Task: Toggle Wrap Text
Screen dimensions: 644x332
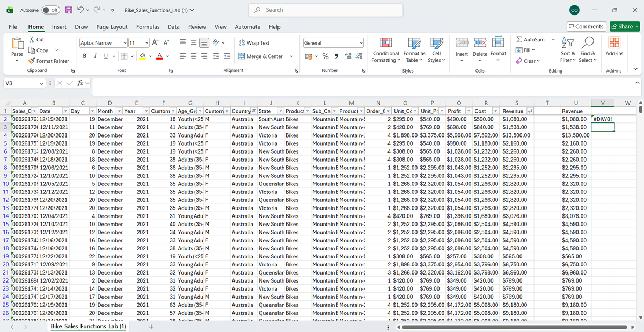Action: 254,43
